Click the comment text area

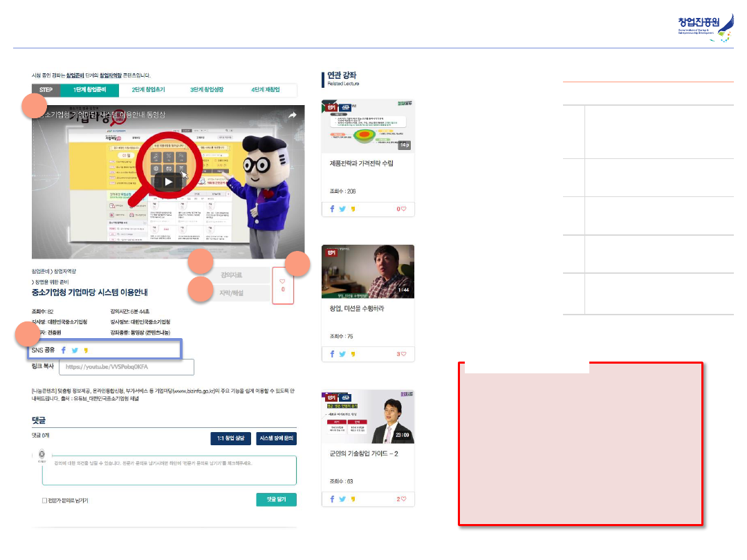pyautogui.click(x=169, y=471)
